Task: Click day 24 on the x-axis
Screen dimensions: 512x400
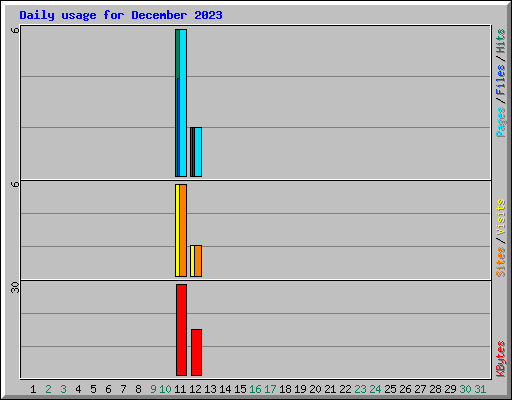Action: click(x=375, y=389)
